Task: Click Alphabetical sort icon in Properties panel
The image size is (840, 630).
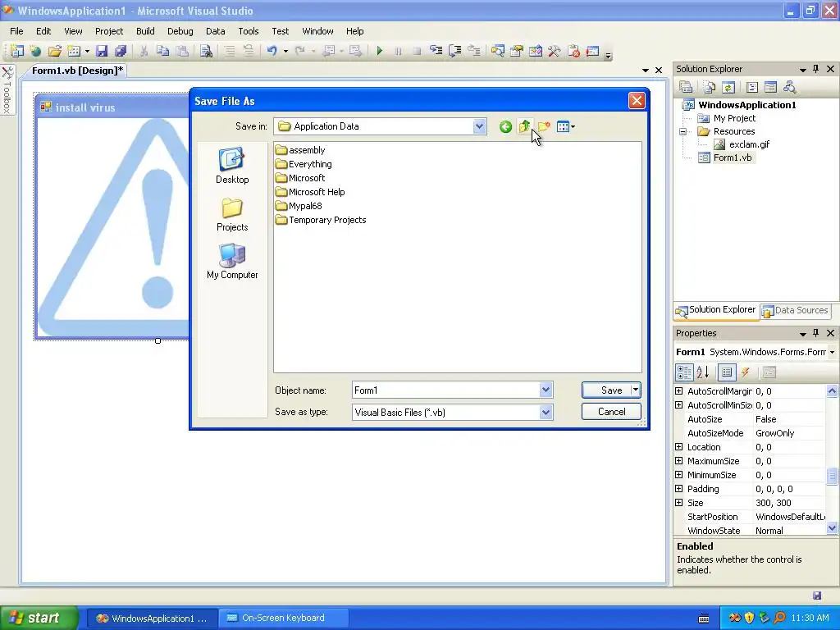Action: tap(703, 372)
